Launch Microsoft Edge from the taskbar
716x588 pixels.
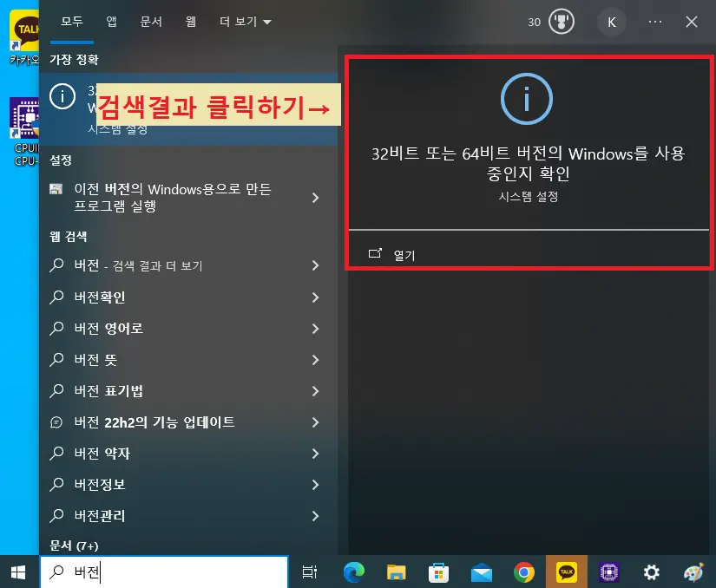(353, 572)
